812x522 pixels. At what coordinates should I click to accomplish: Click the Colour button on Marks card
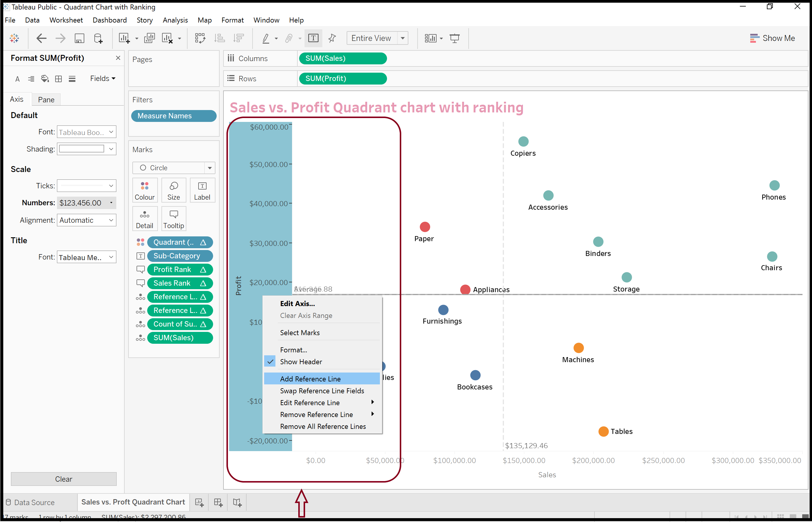coord(145,190)
